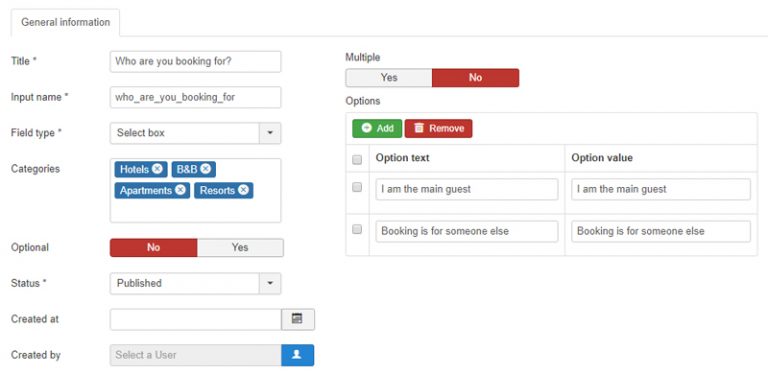Remove the Hotels category tag
This screenshot has height=374, width=768.
157,169
